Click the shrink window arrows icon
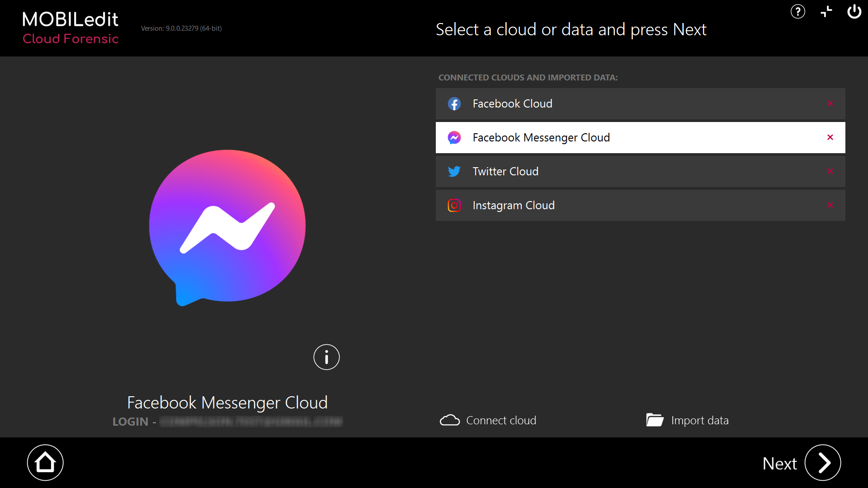 pyautogui.click(x=826, y=12)
